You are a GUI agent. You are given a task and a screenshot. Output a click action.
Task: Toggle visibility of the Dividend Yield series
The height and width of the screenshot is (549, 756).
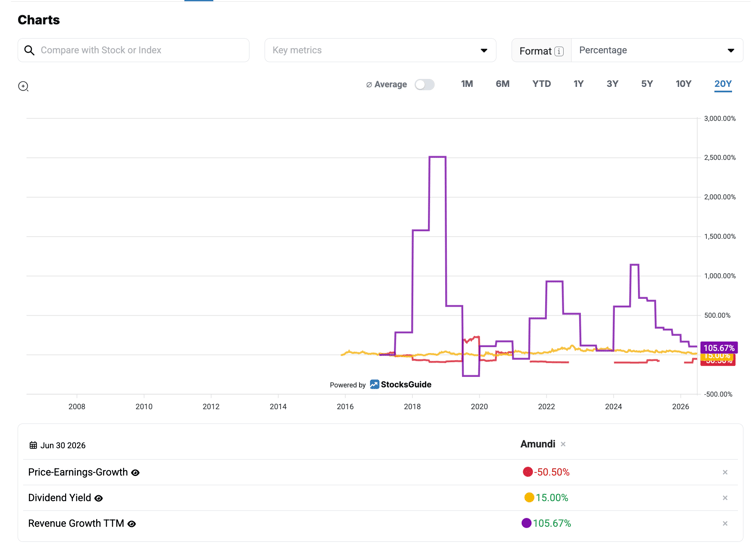(99, 498)
